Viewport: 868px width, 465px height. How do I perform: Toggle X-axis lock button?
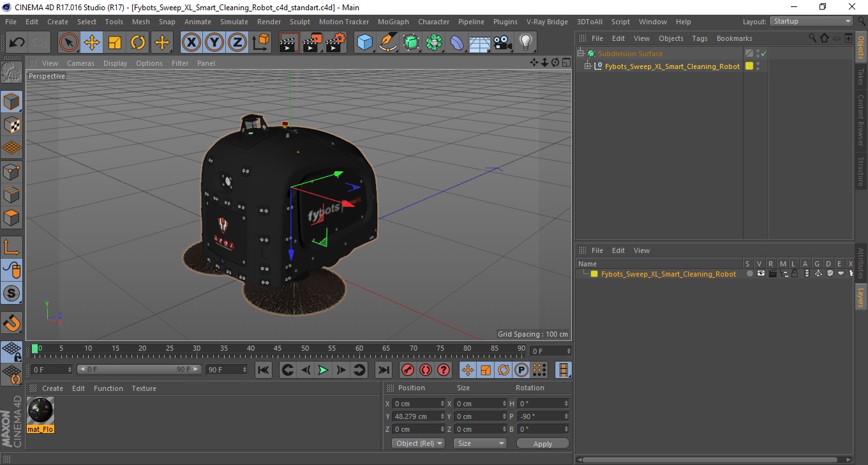191,43
